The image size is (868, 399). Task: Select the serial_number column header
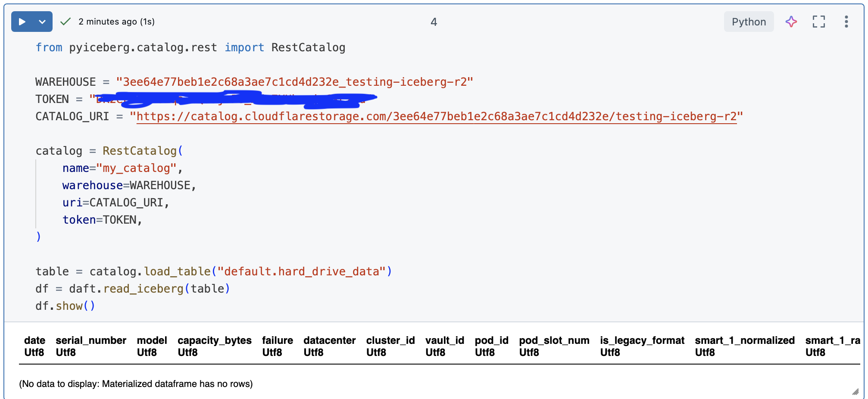coord(91,340)
